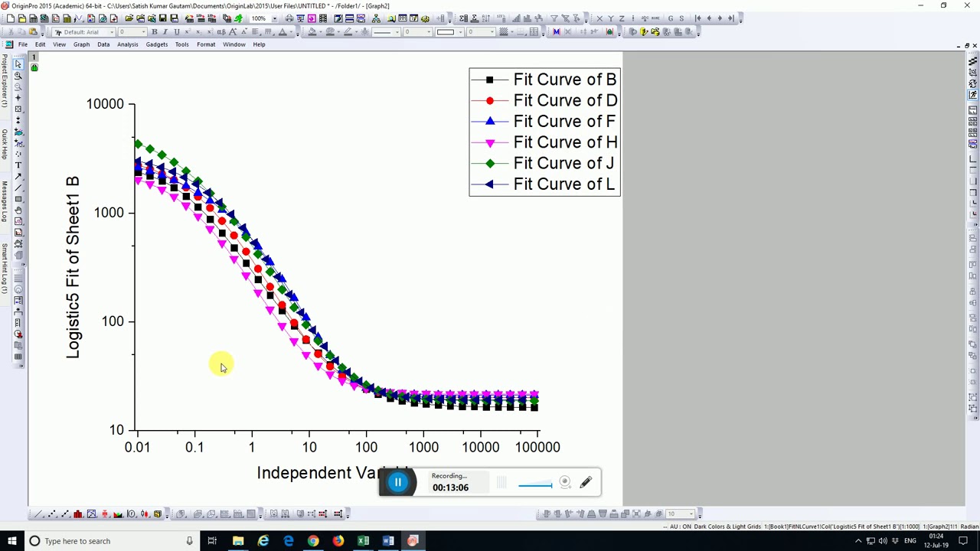Open the Graph menu
980x551 pixels.
81,44
